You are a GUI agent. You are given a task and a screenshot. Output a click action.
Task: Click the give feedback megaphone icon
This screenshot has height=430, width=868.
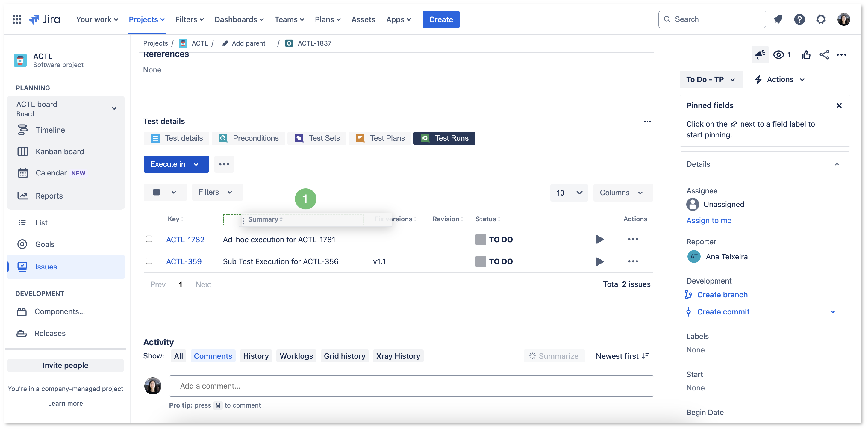point(760,54)
